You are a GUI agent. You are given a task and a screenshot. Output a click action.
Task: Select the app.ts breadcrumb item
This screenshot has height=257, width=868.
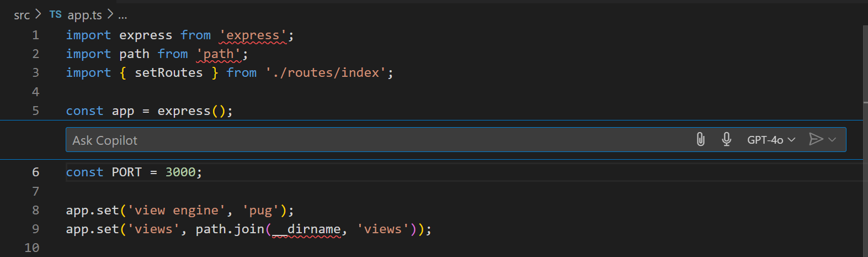pyautogui.click(x=84, y=15)
